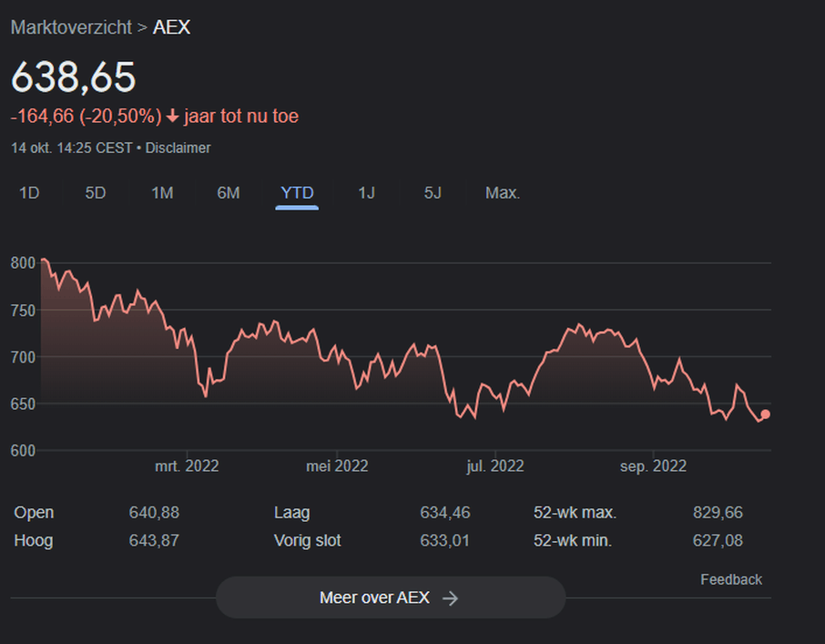
Task: Click the current price dot on chart
Action: pos(765,414)
